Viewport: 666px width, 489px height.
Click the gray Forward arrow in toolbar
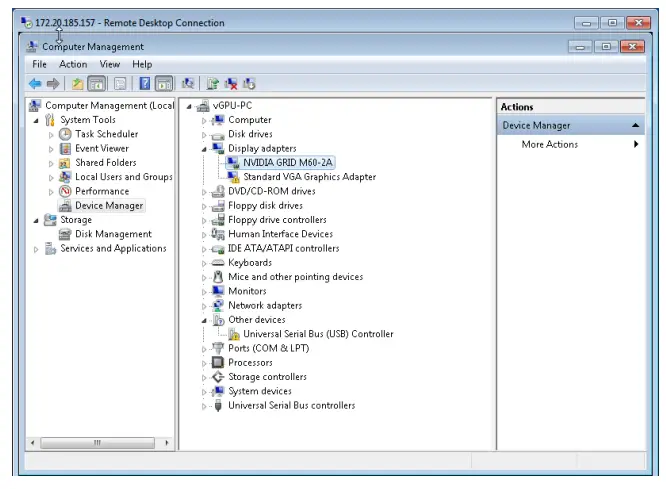[53, 84]
